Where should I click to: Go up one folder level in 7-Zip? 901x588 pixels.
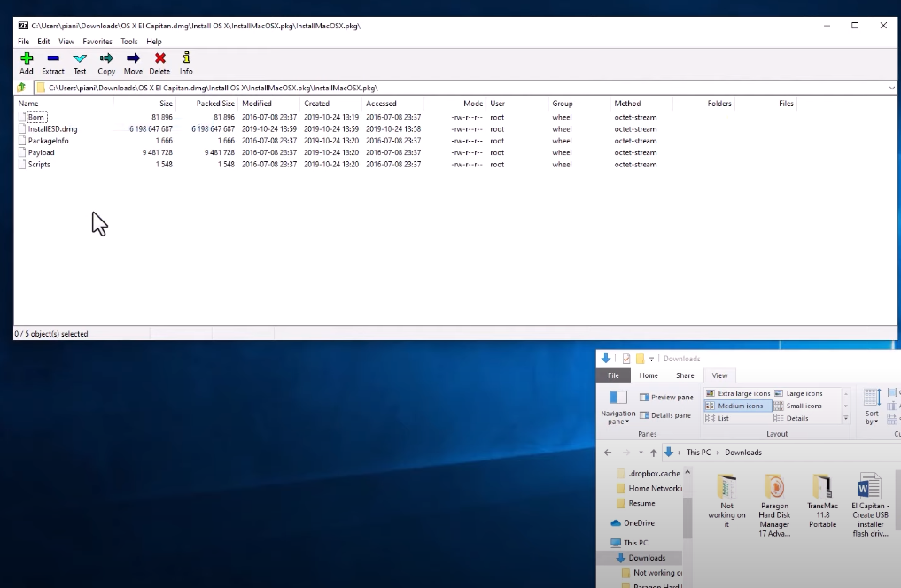coord(21,88)
